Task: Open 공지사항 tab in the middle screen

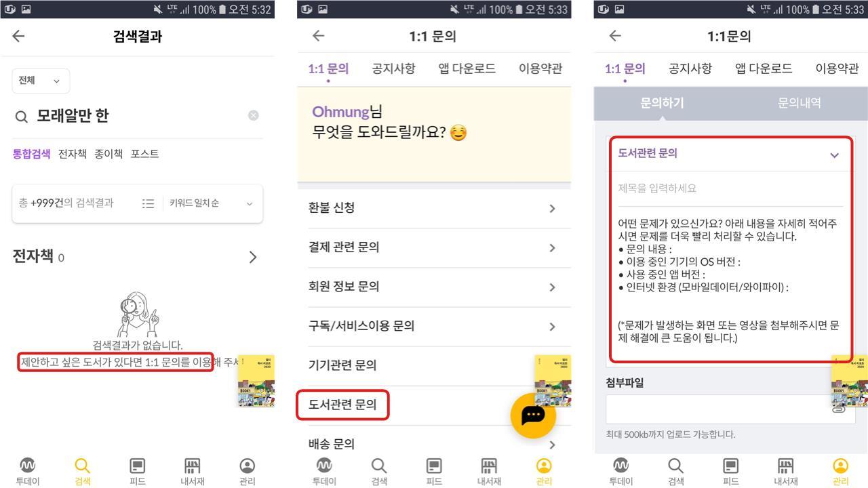Action: pos(393,68)
